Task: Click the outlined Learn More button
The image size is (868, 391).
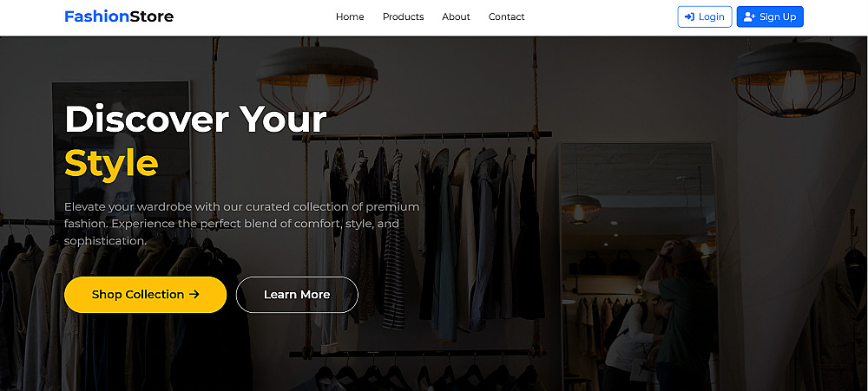Action: tap(297, 294)
